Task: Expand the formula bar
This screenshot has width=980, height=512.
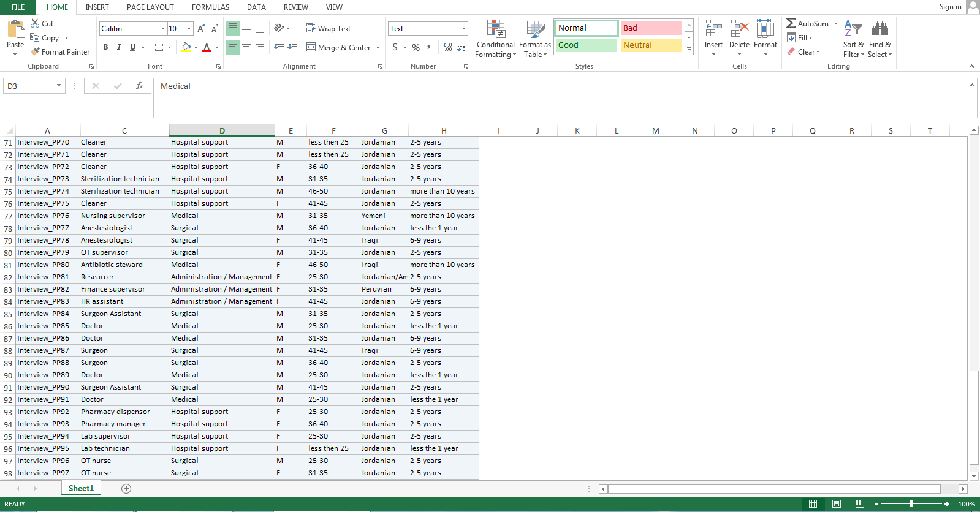Action: [972, 86]
